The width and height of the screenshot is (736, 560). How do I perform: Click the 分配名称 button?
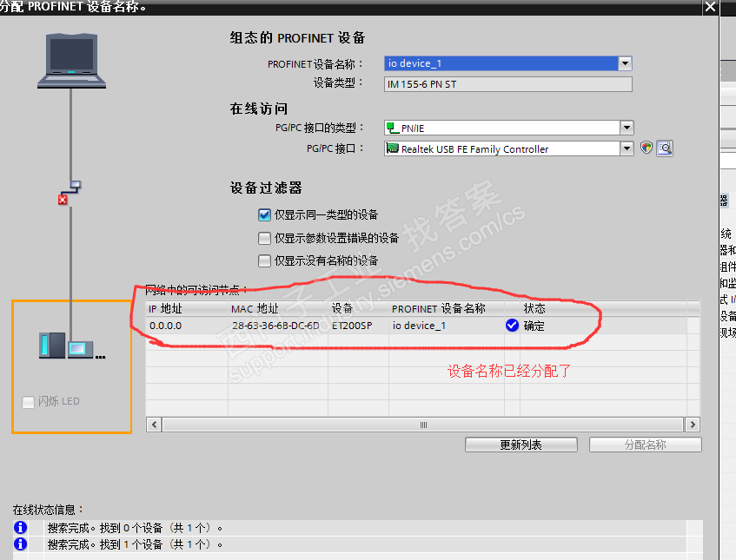pyautogui.click(x=646, y=445)
